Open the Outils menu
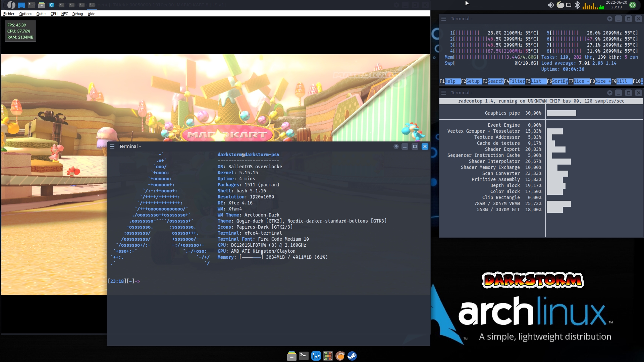644x362 pixels. tap(41, 14)
